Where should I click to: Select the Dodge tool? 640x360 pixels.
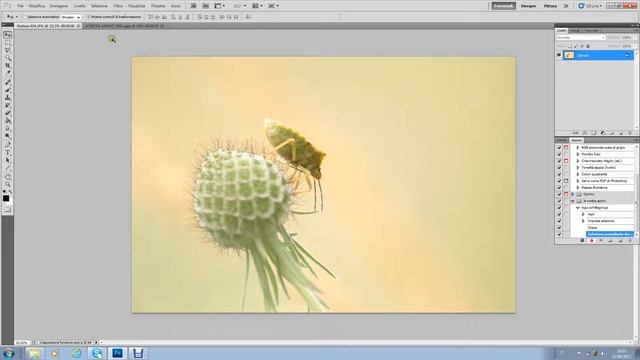[x=7, y=136]
